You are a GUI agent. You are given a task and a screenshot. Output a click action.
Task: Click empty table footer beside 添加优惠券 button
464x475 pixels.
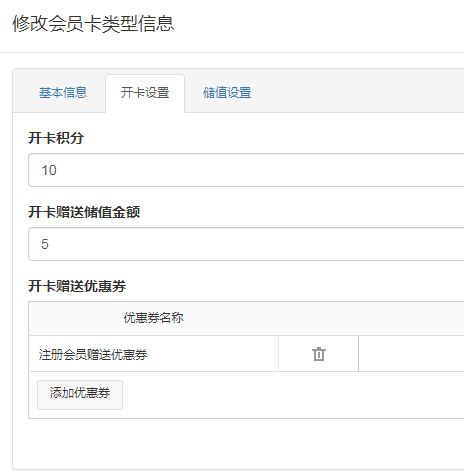coord(293,395)
